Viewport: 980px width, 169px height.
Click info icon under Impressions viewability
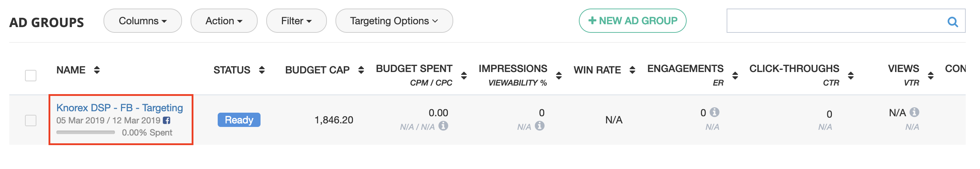point(540,126)
